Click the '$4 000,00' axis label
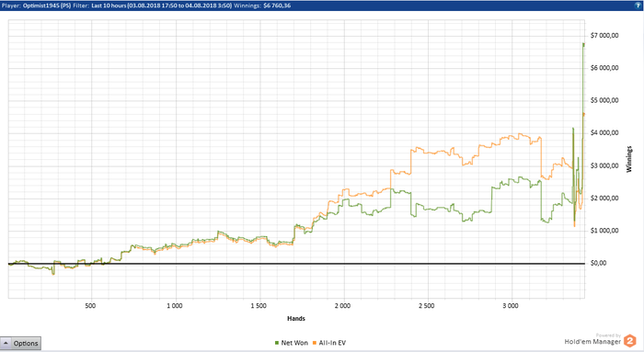 604,133
